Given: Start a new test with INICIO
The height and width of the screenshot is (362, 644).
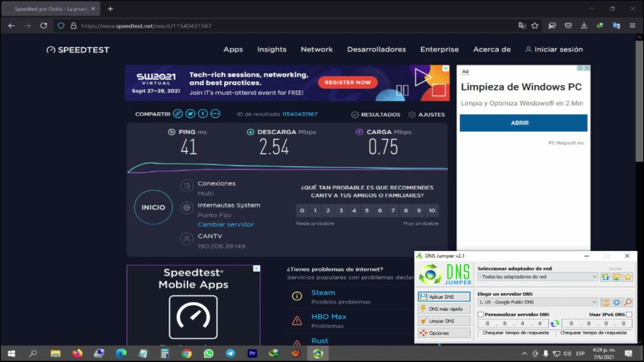Looking at the screenshot, I should [153, 207].
